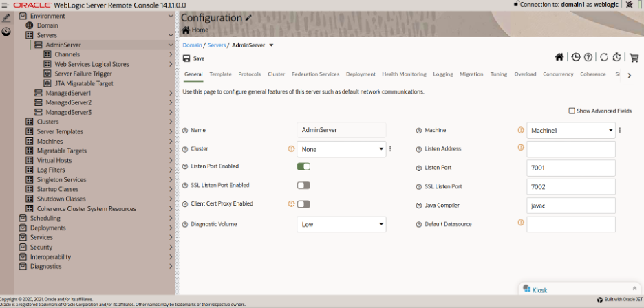Check Show Advanced Fields checkbox
Viewport: 644px width, 308px height.
coord(571,111)
